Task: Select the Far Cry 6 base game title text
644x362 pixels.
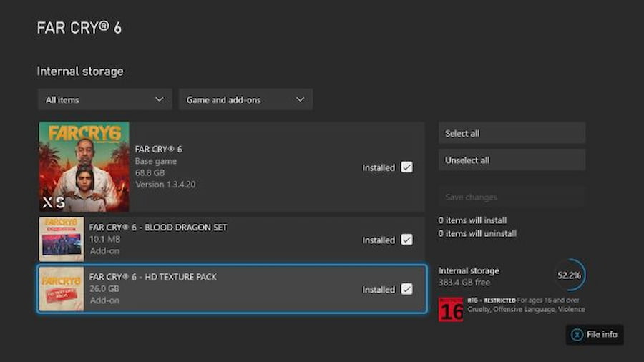Action: click(x=158, y=149)
